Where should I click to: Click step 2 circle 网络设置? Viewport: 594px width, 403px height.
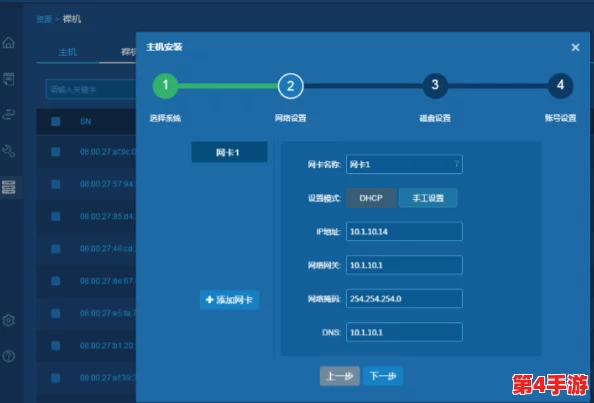[291, 86]
